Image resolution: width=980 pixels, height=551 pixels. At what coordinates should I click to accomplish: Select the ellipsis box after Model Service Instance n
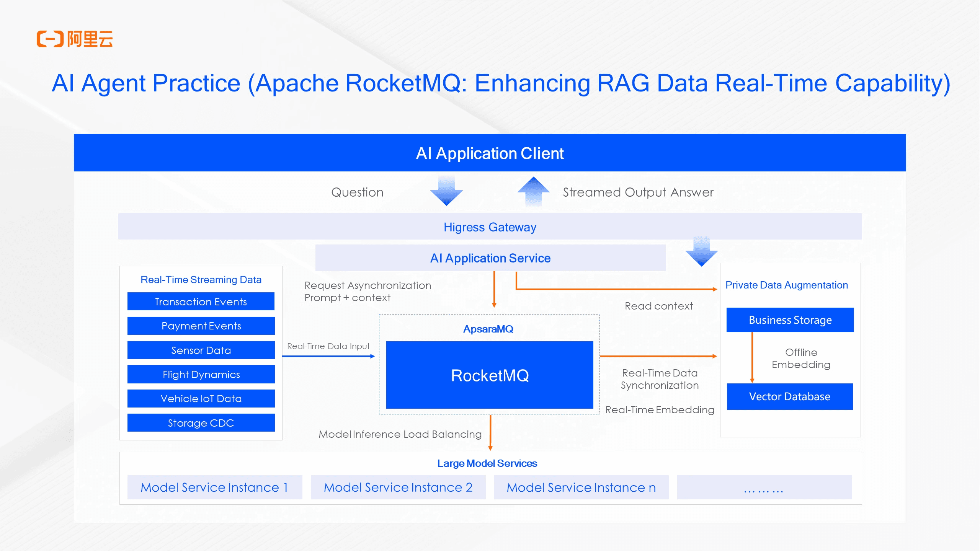pyautogui.click(x=764, y=487)
